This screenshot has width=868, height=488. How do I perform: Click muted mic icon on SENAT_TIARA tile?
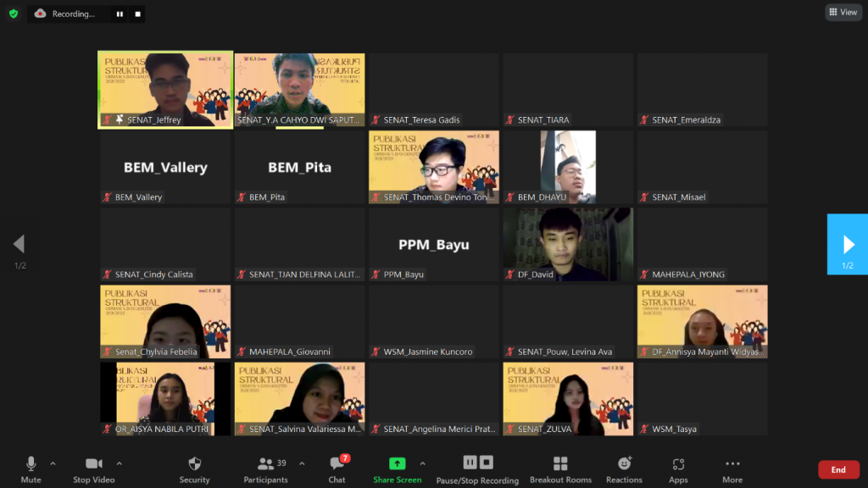point(510,119)
